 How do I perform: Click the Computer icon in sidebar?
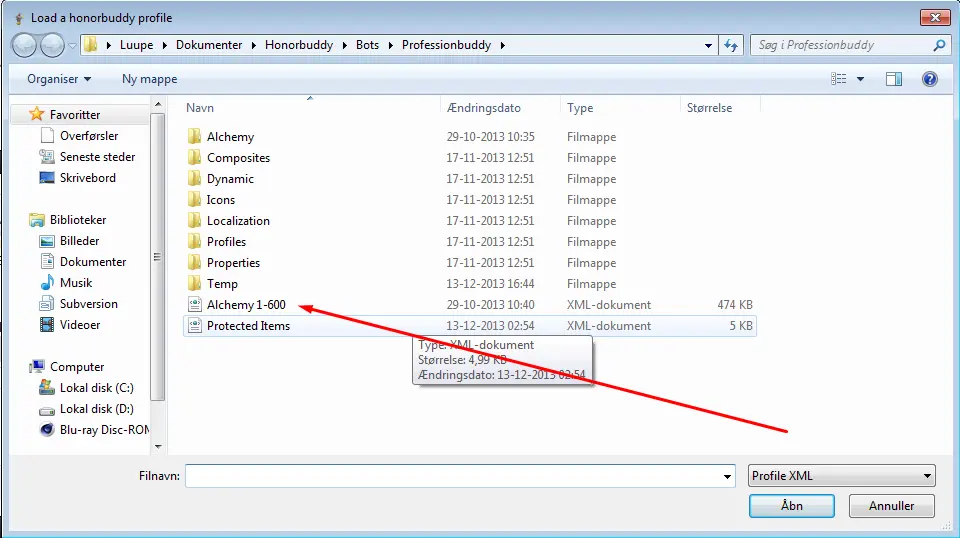[37, 366]
